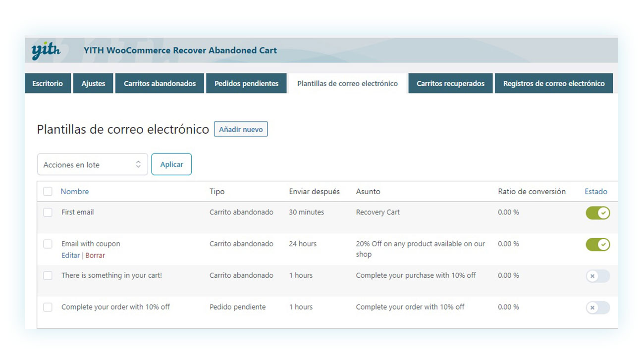The width and height of the screenshot is (644, 364).
Task: Click the Asunto column header
Action: tap(368, 191)
